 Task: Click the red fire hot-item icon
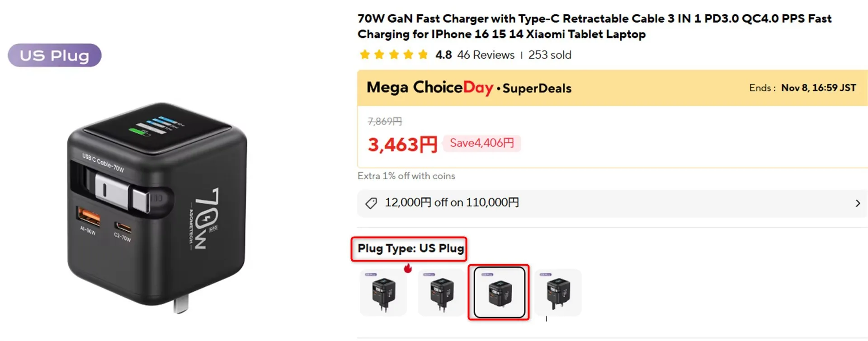[408, 268]
